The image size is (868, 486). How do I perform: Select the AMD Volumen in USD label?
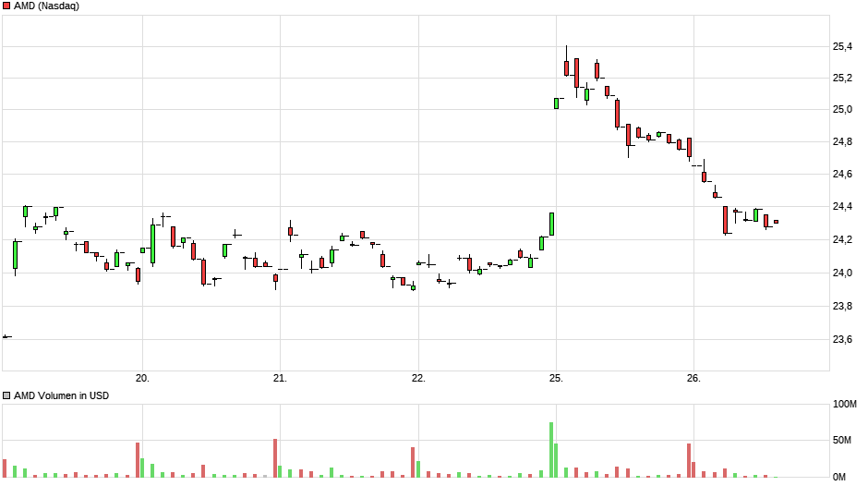coord(61,395)
